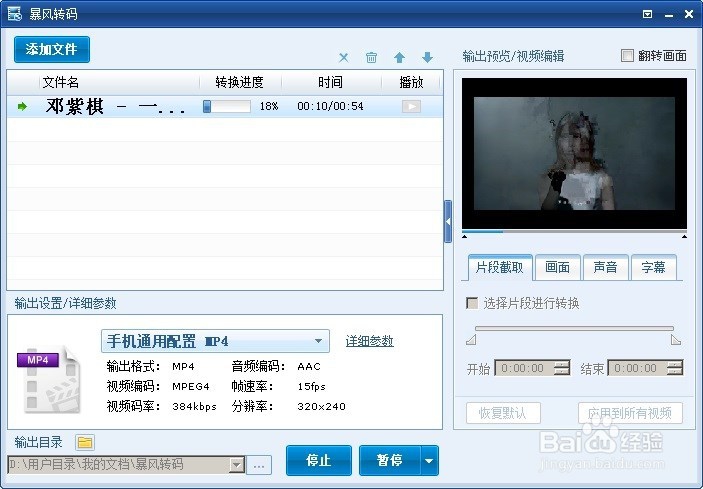Click the video preview thumbnail

pyautogui.click(x=574, y=153)
